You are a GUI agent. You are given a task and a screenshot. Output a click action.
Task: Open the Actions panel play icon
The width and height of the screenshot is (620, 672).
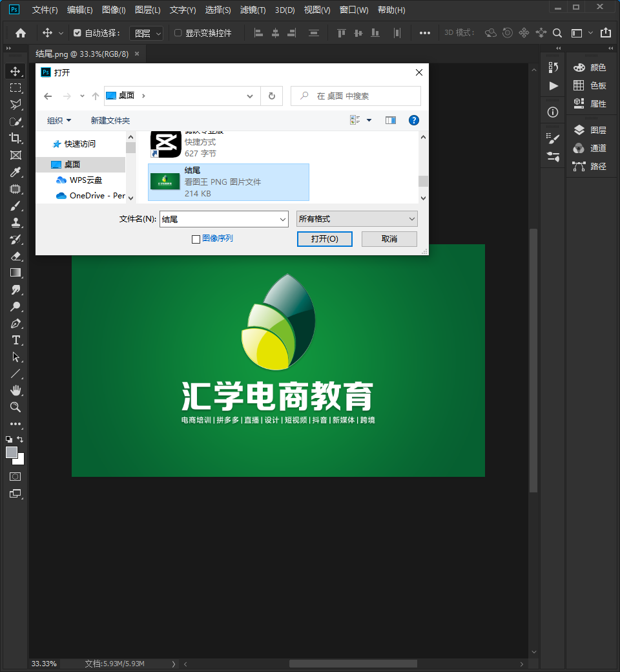[553, 86]
